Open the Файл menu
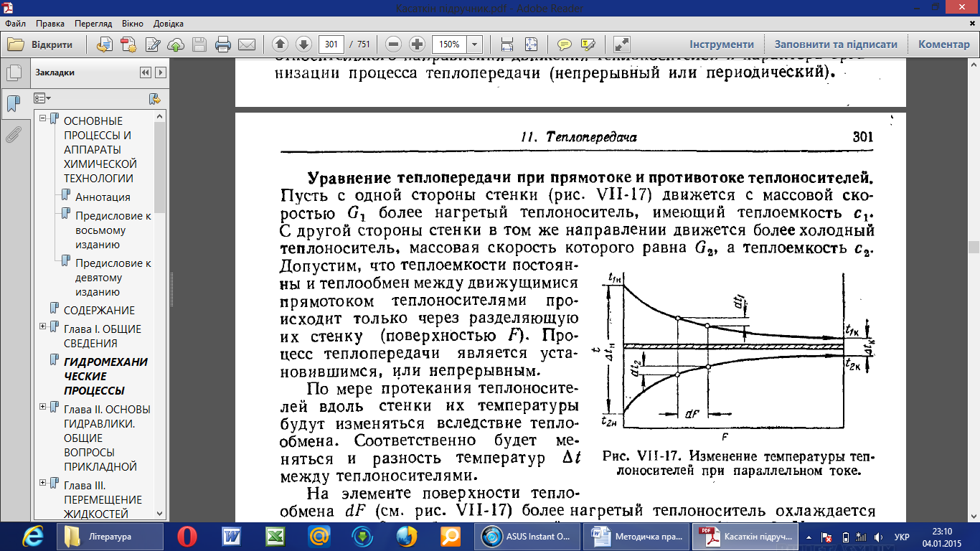980x551 pixels. click(15, 24)
